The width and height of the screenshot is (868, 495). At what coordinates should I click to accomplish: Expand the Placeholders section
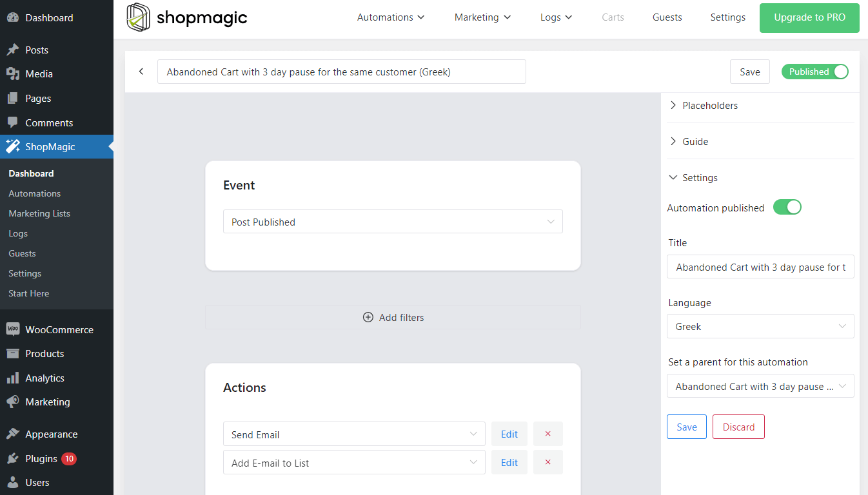(x=704, y=105)
